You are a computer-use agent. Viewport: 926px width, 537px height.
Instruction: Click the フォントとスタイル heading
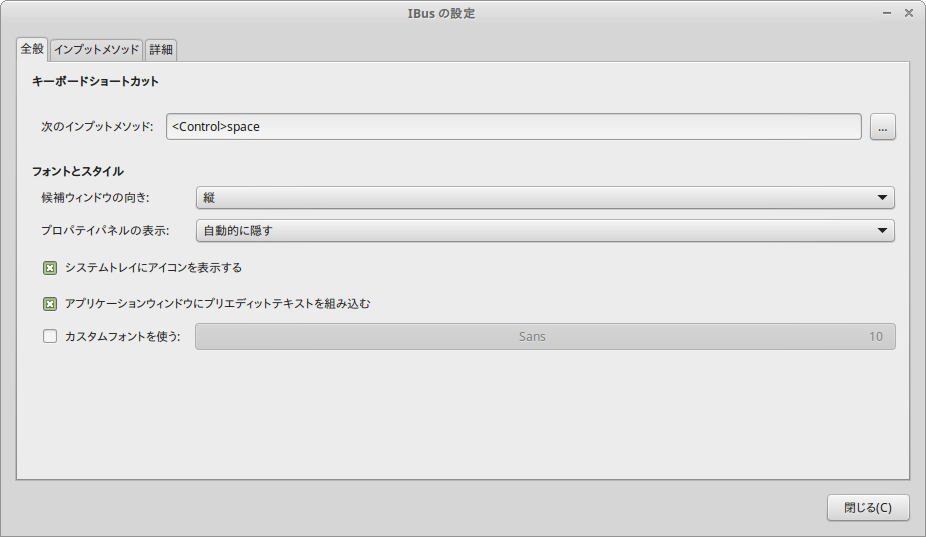click(x=77, y=171)
